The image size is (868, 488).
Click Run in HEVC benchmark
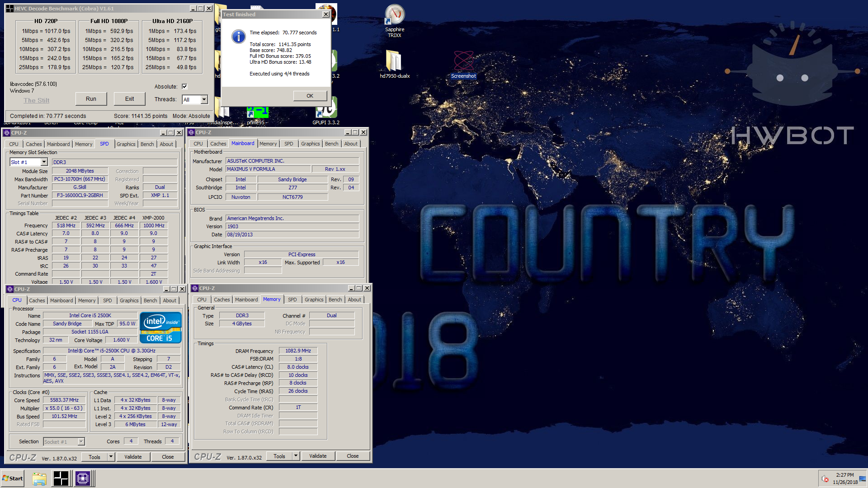(x=91, y=99)
